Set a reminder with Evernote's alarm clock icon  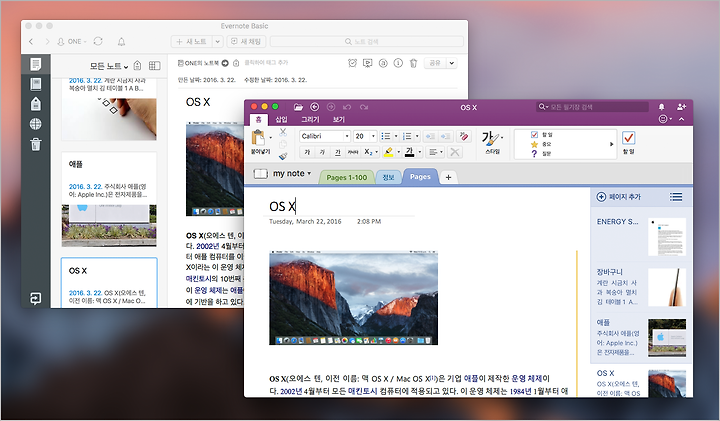[352, 63]
